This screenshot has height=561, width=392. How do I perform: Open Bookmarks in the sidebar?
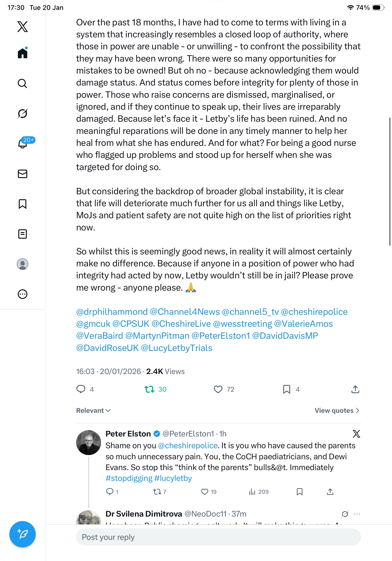(x=23, y=204)
